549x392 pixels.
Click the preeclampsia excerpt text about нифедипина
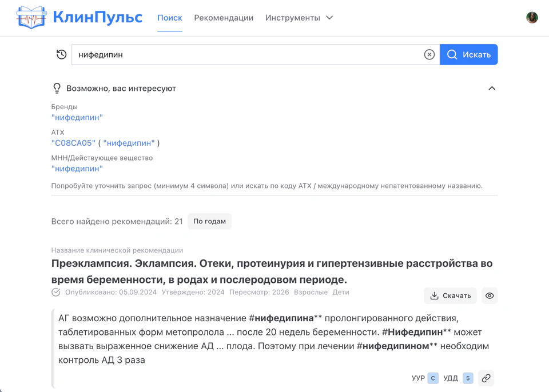[273, 339]
